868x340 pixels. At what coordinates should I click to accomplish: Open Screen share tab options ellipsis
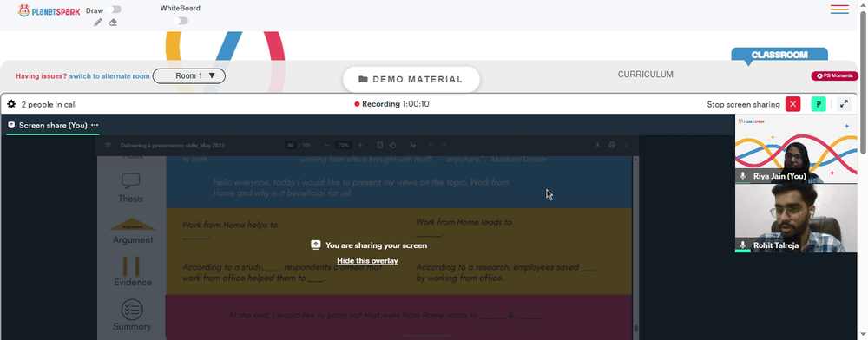(x=95, y=126)
